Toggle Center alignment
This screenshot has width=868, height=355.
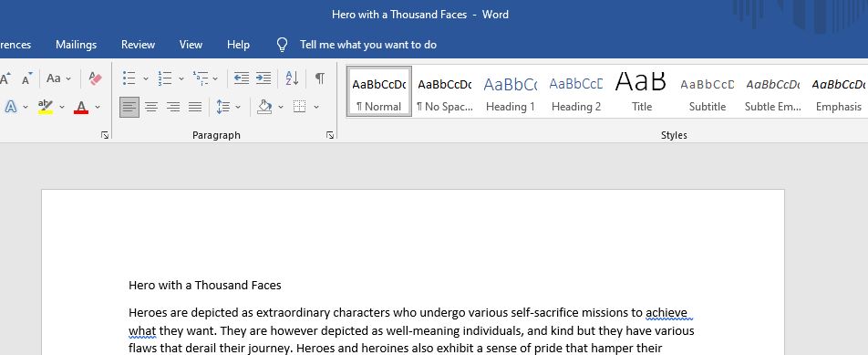click(x=151, y=107)
